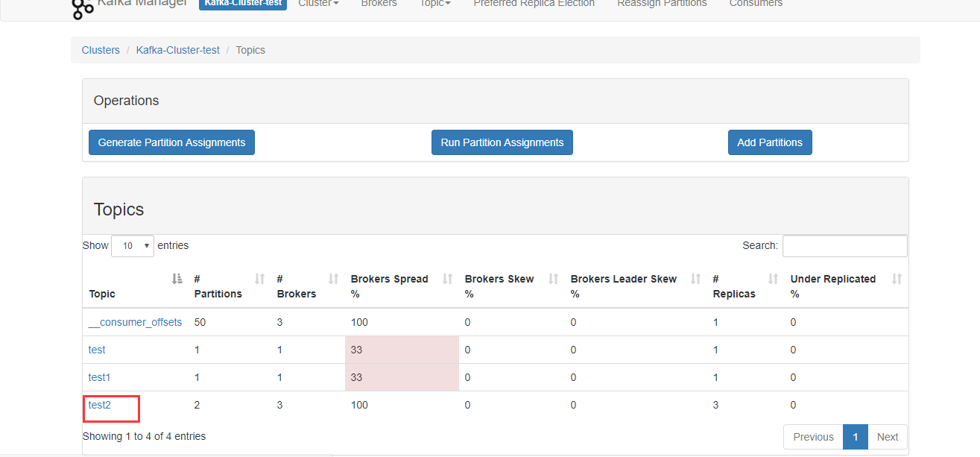Open Consumers page in navbar

(x=756, y=4)
